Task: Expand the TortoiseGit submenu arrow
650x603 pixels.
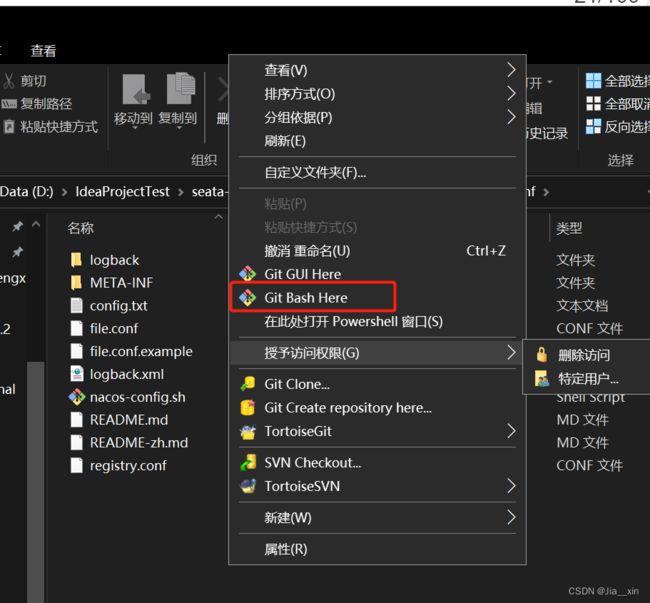Action: point(511,431)
